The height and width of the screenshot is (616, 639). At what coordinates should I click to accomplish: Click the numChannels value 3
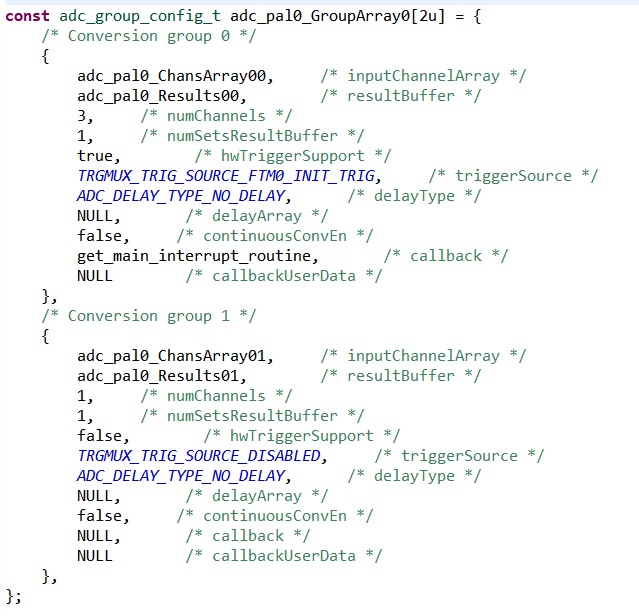pos(82,116)
